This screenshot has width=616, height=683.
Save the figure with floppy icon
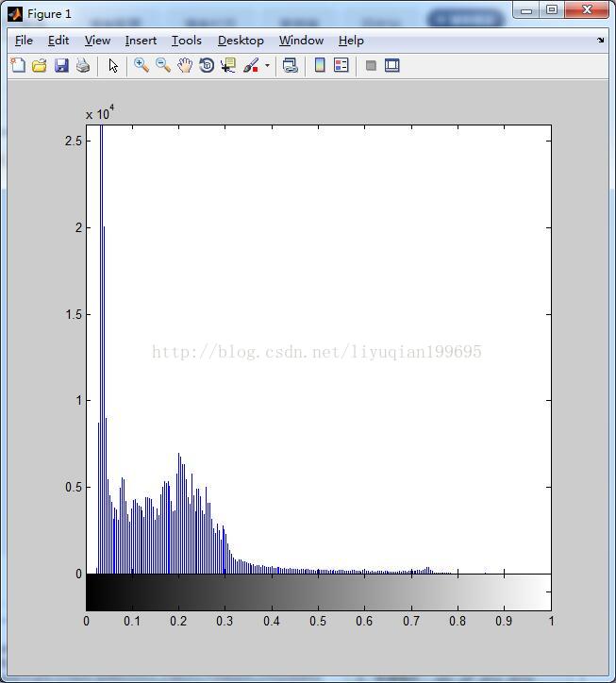click(x=61, y=65)
